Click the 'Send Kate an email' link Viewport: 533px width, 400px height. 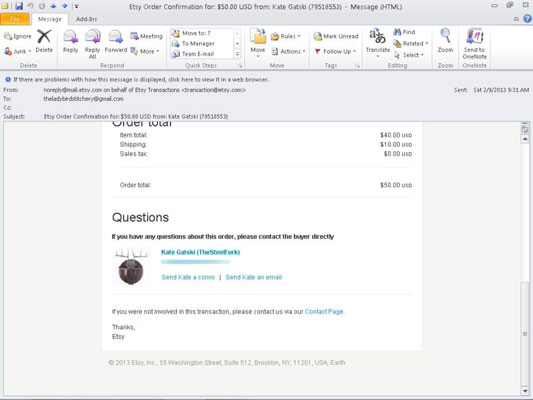coord(254,277)
